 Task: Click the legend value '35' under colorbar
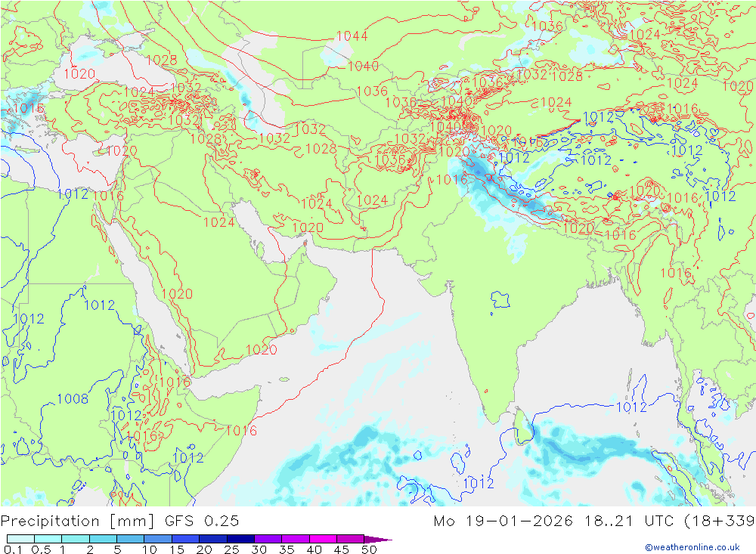(287, 549)
